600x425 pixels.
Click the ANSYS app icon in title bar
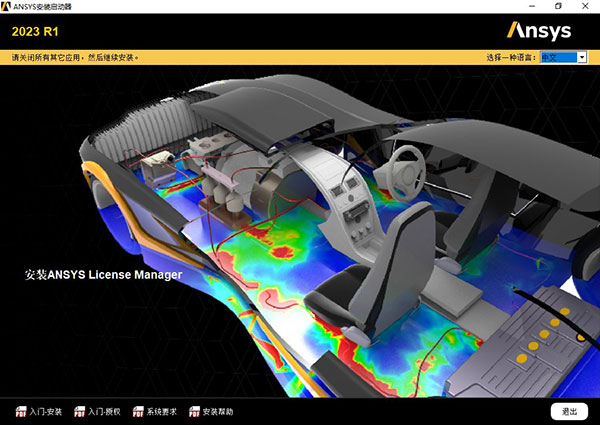pyautogui.click(x=8, y=7)
